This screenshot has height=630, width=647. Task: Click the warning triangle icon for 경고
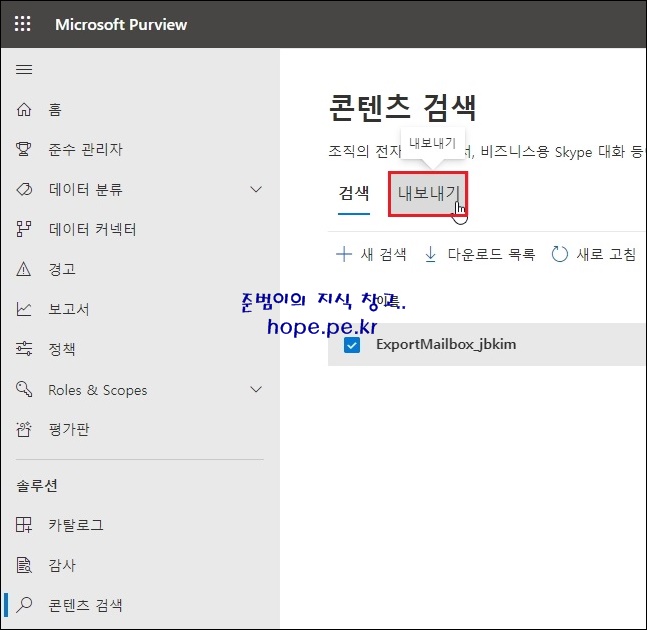pos(24,269)
